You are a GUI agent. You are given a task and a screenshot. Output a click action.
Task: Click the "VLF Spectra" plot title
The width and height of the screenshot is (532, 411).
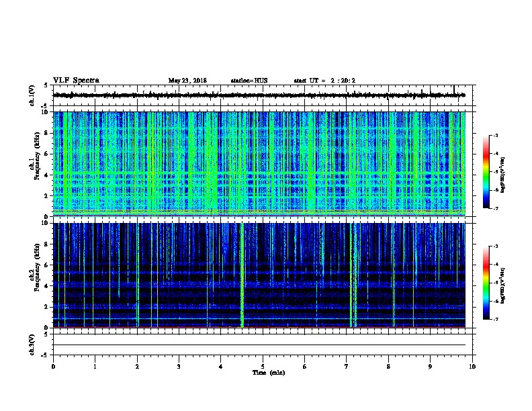click(76, 81)
